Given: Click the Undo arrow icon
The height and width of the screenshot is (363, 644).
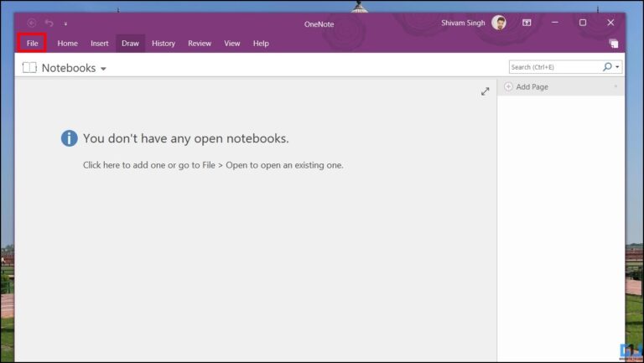Looking at the screenshot, I should (x=49, y=23).
